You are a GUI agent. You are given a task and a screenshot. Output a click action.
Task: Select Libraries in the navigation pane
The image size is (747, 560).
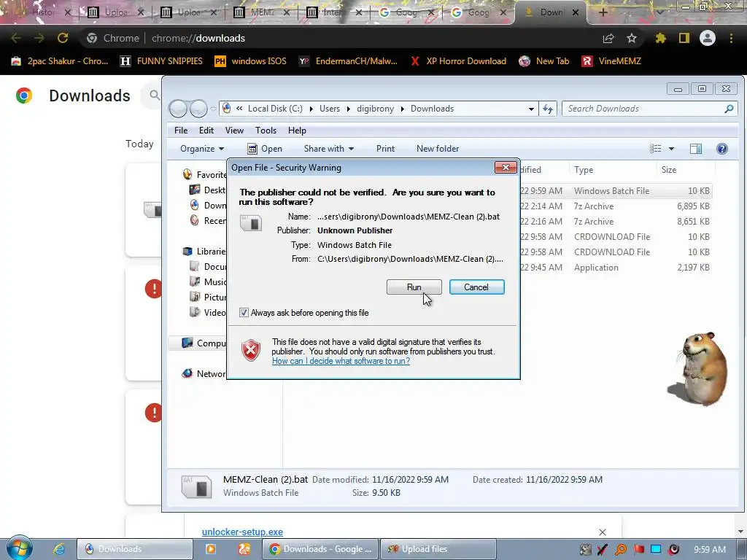point(205,251)
